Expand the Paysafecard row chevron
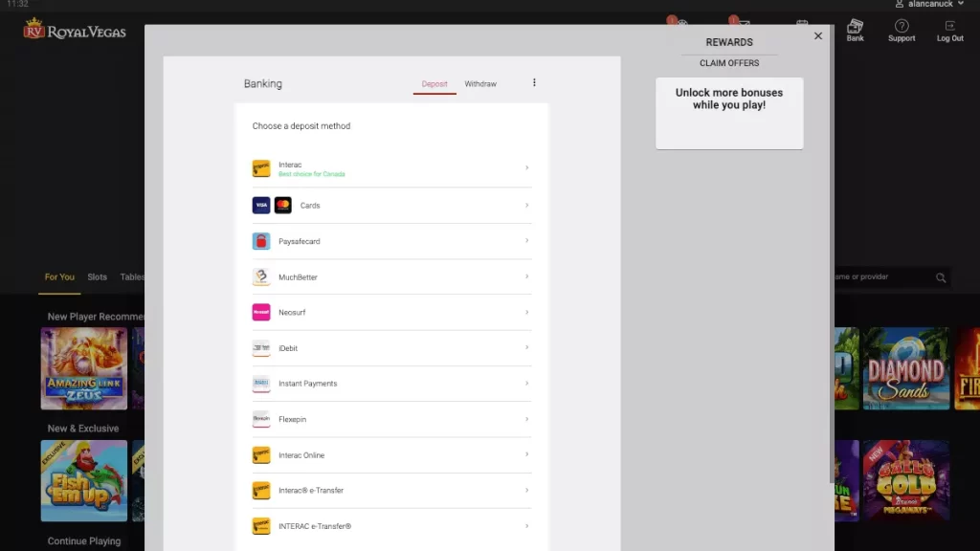The image size is (980, 551). pos(527,240)
